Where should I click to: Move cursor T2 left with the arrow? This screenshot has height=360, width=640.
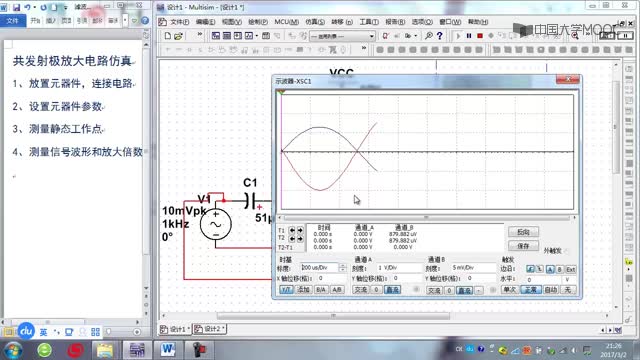292,238
